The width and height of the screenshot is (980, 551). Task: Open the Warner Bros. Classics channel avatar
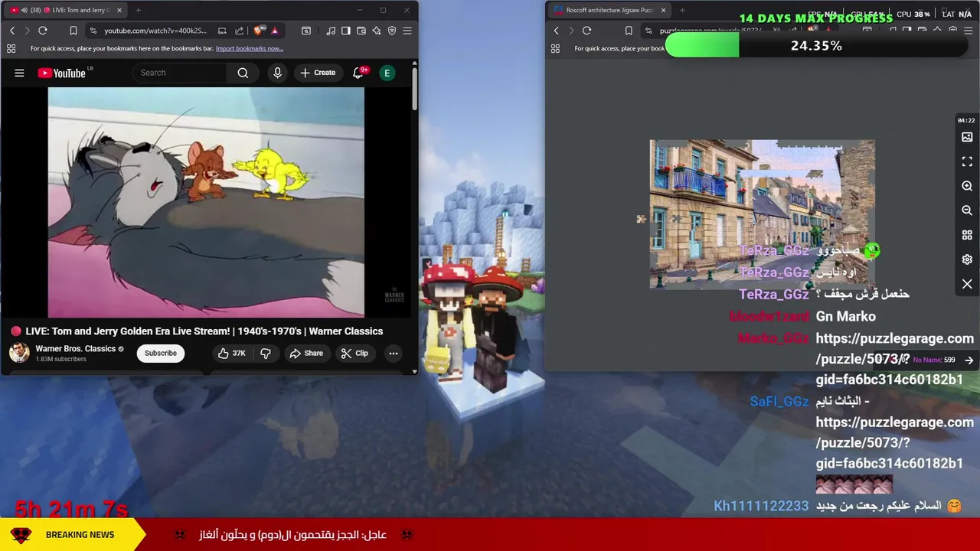19,353
